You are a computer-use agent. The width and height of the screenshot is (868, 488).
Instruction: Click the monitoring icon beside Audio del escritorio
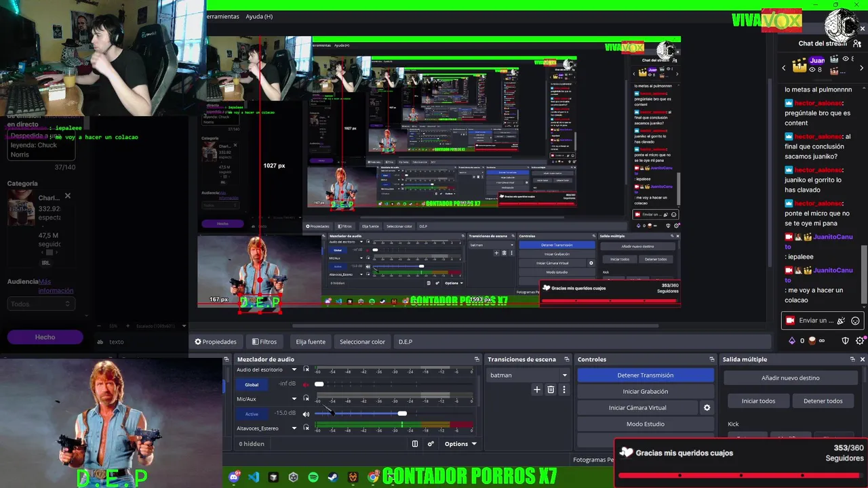click(x=307, y=369)
